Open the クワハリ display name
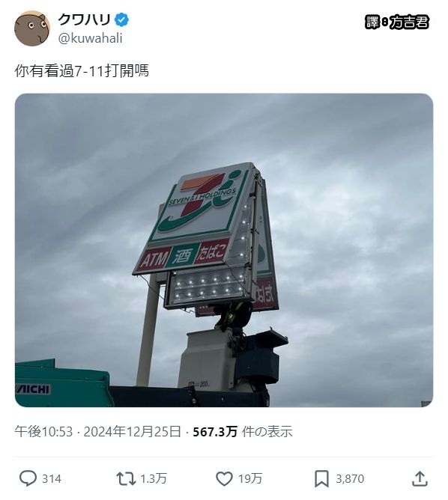This screenshot has width=448, height=500. point(84,19)
